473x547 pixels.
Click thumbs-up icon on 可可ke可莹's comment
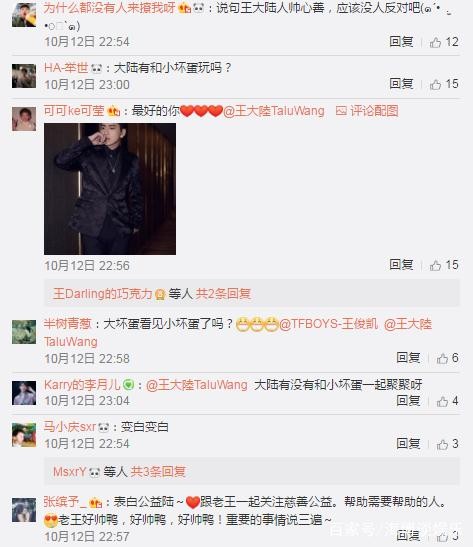coord(435,265)
